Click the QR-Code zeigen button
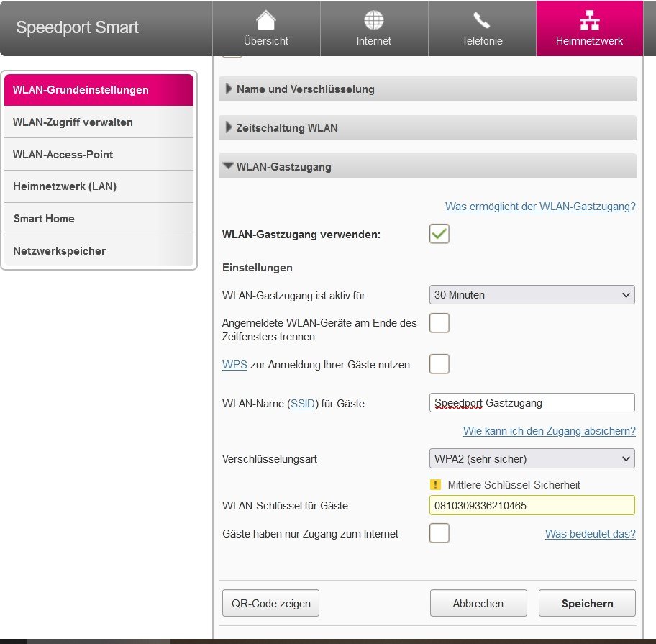This screenshot has height=644, width=656. tap(270, 603)
